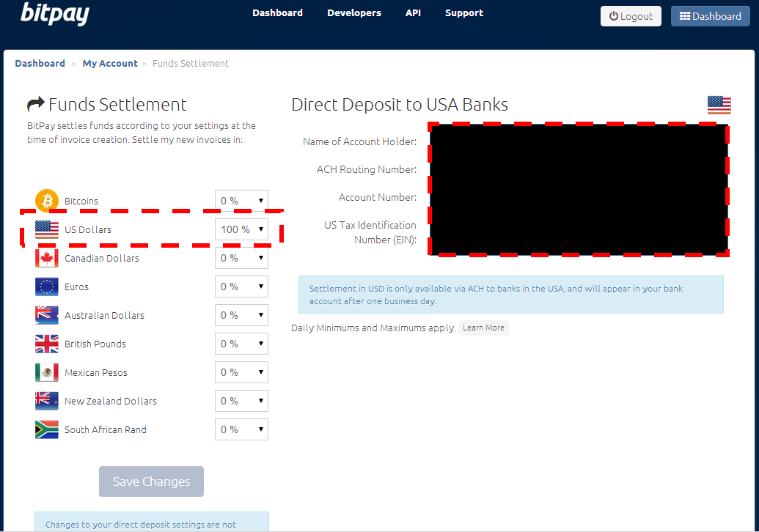Open the Bitcoins percentage dropdown
Image resolution: width=759 pixels, height=532 pixels.
pos(241,201)
